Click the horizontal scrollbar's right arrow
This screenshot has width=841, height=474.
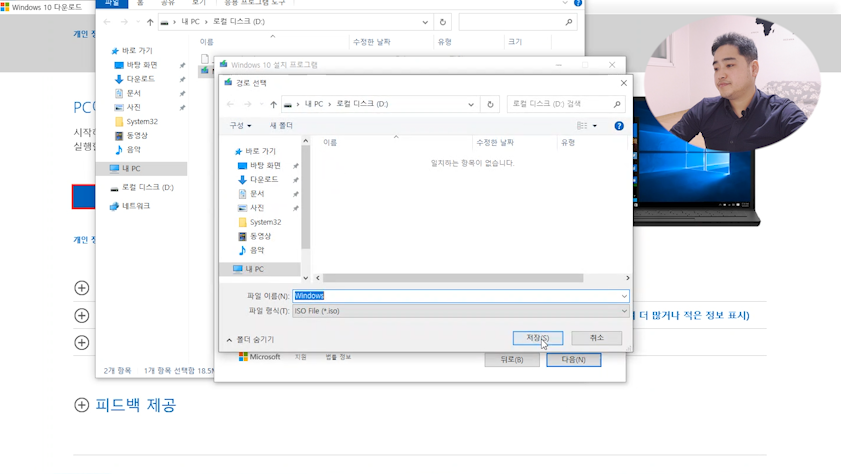click(628, 278)
